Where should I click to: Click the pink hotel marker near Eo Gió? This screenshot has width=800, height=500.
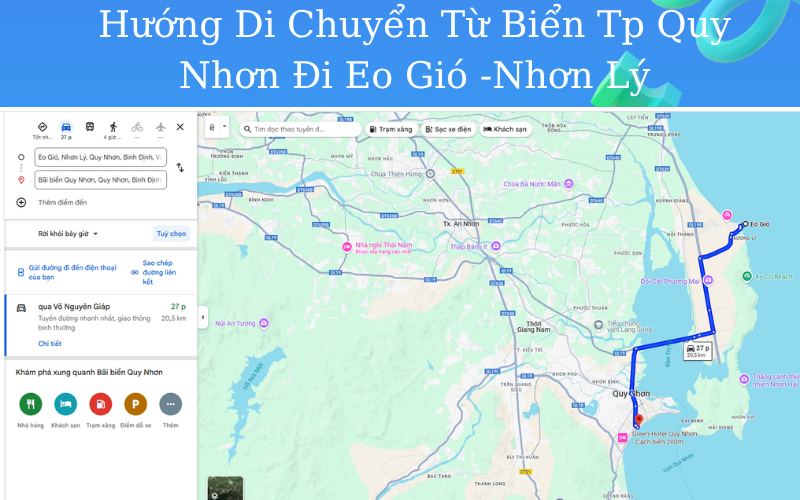pyautogui.click(x=727, y=215)
